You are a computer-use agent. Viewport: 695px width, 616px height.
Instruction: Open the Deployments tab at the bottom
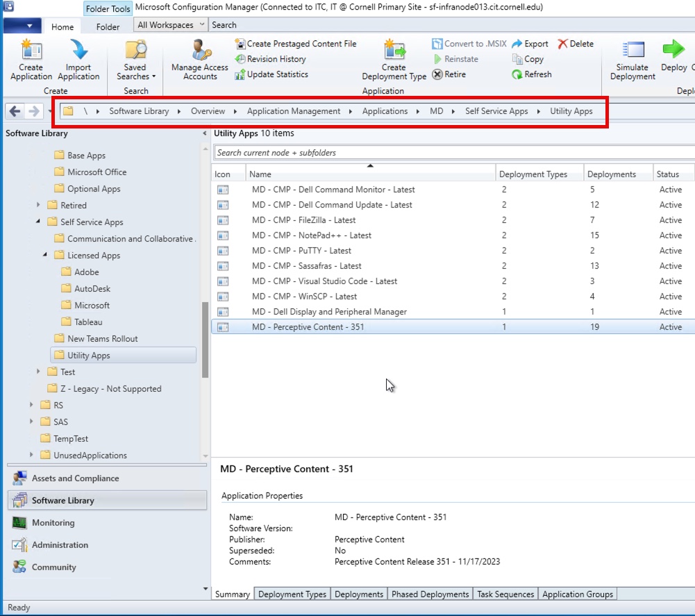pyautogui.click(x=359, y=594)
